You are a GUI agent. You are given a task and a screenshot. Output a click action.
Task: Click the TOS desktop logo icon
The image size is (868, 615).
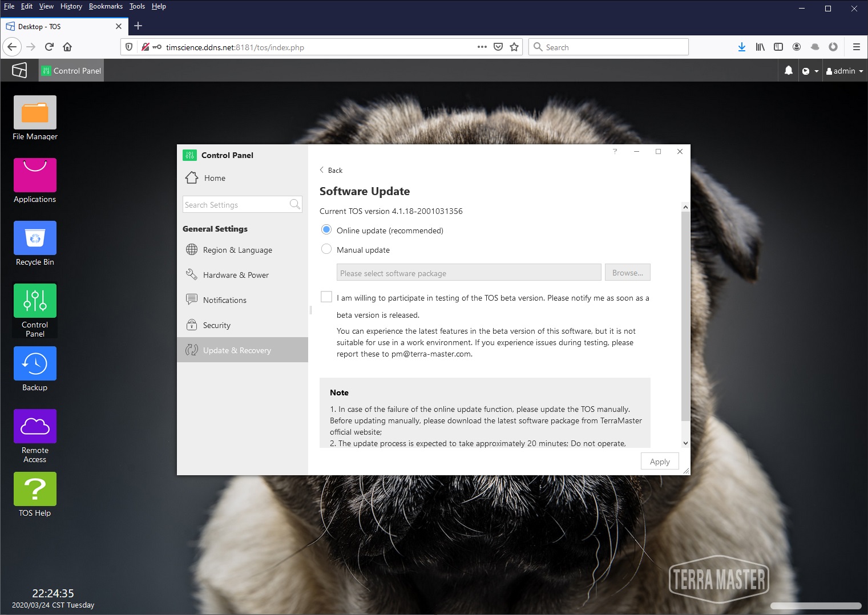pyautogui.click(x=19, y=70)
